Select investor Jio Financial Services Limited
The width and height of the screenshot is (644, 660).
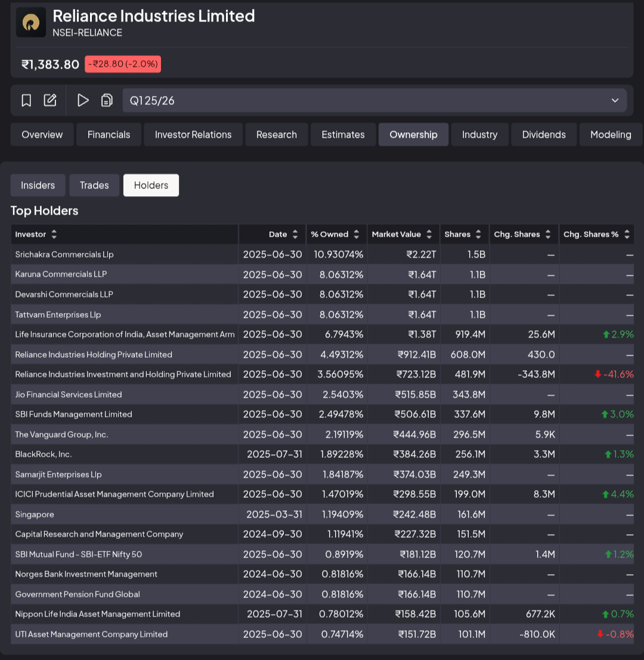(x=69, y=395)
